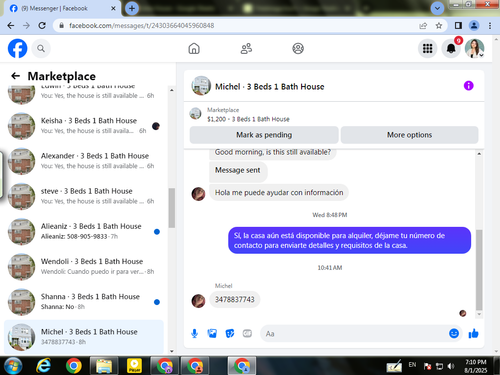Click the conversation list scrollbar thumb
The width and height of the screenshot is (500, 375).
click(172, 208)
